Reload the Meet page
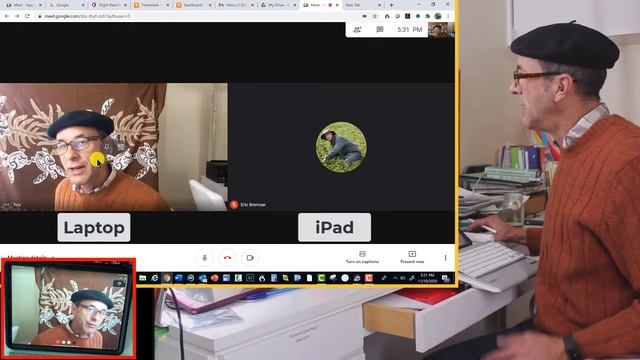640x360 pixels. coord(27,16)
